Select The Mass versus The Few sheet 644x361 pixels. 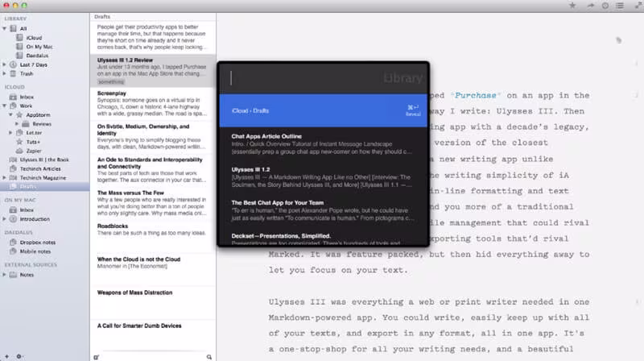153,203
